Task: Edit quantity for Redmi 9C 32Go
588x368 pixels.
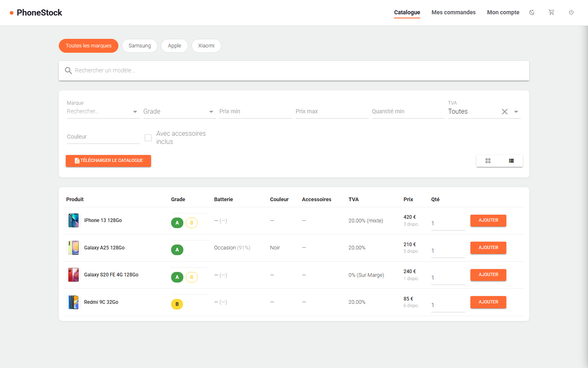Action: 448,305
